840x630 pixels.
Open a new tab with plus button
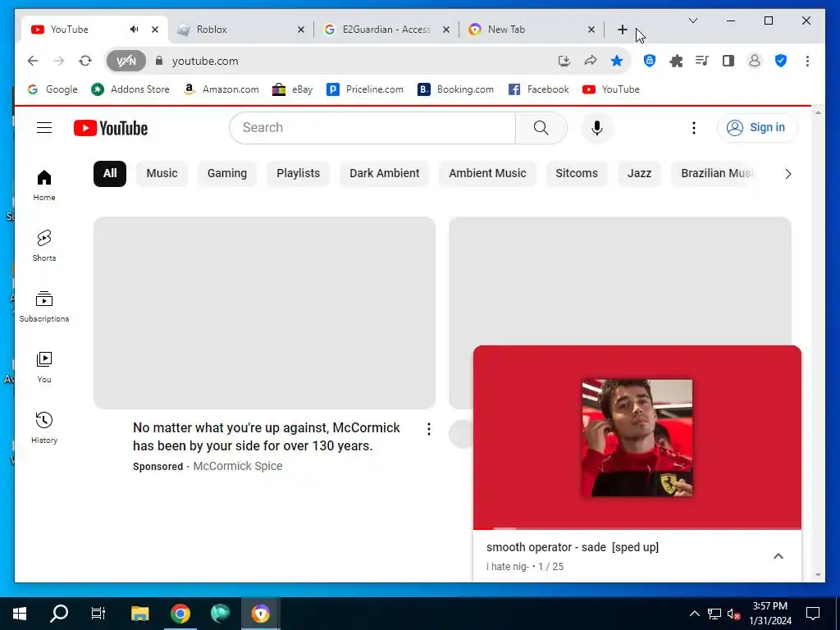(x=622, y=30)
